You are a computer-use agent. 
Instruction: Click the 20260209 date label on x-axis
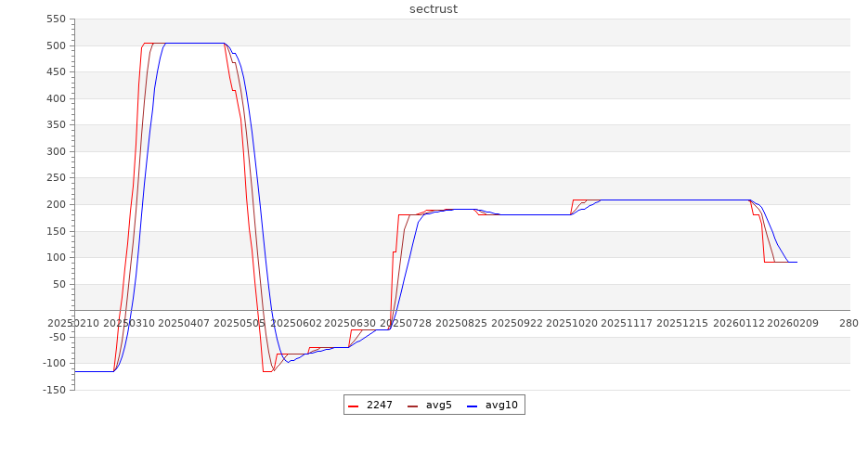(793, 323)
